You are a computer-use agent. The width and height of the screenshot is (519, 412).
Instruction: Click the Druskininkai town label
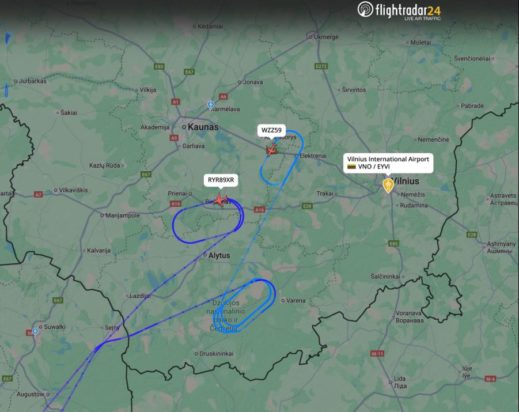pos(216,354)
